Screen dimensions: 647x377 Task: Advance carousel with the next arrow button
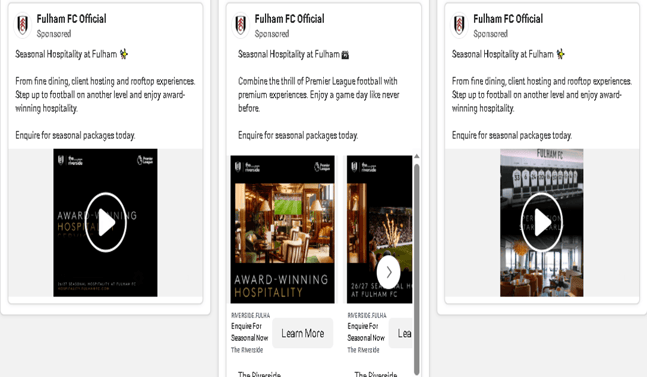click(x=388, y=272)
